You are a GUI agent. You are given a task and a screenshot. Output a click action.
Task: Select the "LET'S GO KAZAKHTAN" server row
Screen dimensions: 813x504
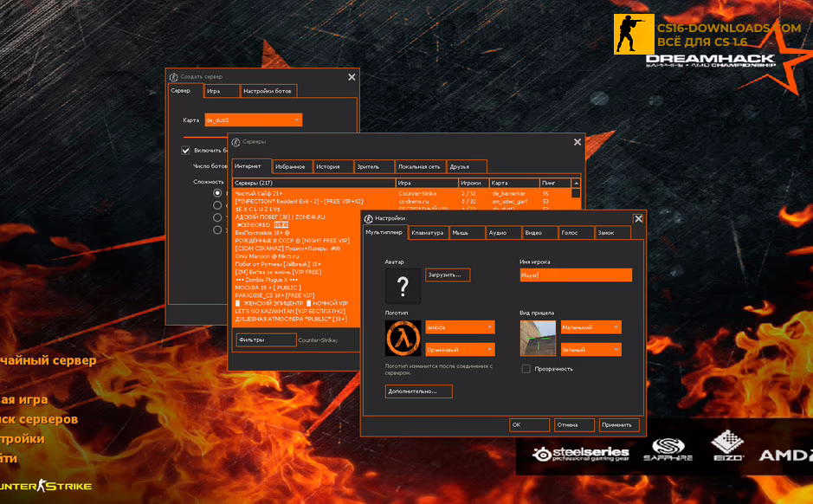click(297, 311)
